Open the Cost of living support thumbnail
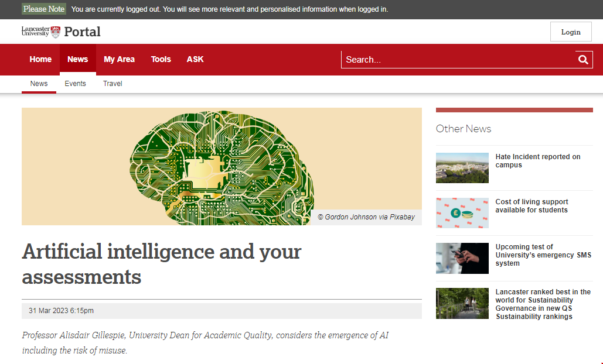Viewport: 603px width, 364px height. coord(462,213)
